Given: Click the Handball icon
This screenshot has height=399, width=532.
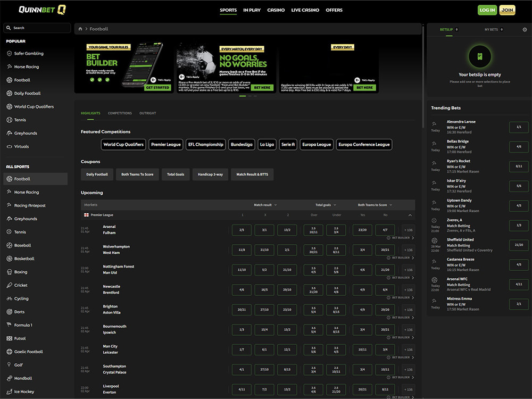Looking at the screenshot, I should [9, 378].
